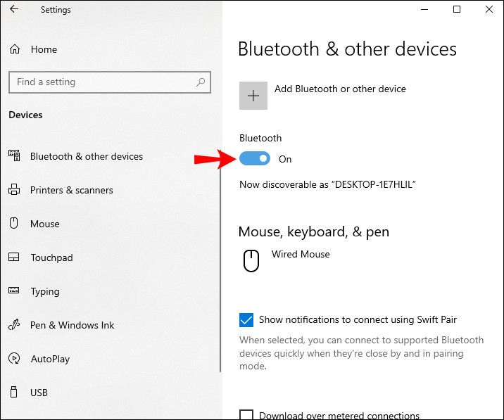Select Bluetooth & other devices menu item
The image size is (504, 420).
[86, 156]
